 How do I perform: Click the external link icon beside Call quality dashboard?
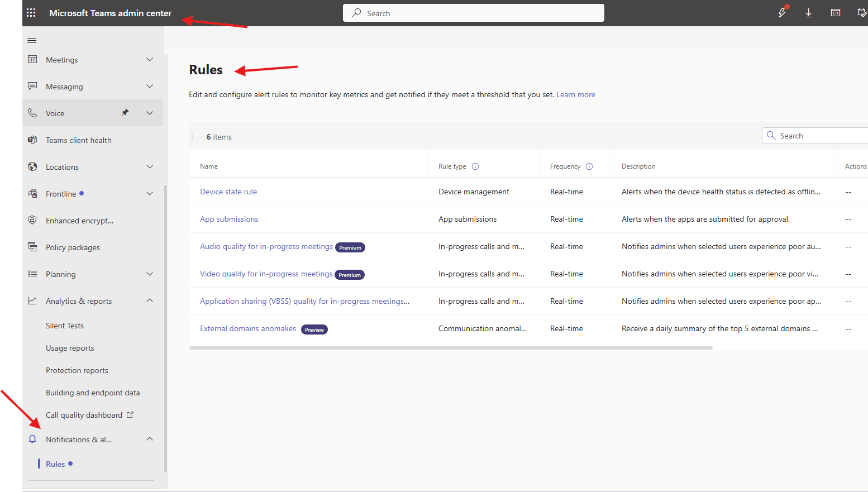point(130,414)
